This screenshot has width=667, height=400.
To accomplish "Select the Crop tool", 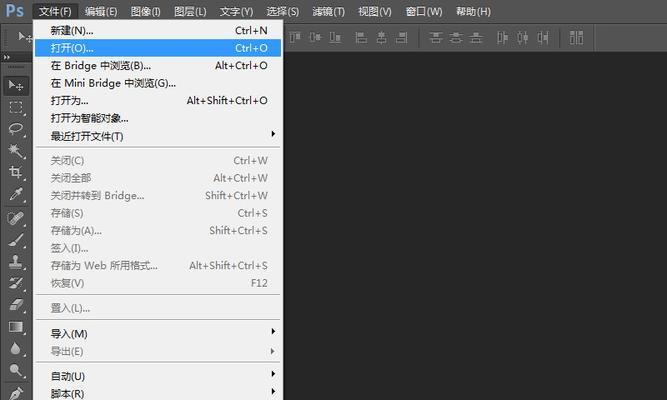I will click(16, 172).
